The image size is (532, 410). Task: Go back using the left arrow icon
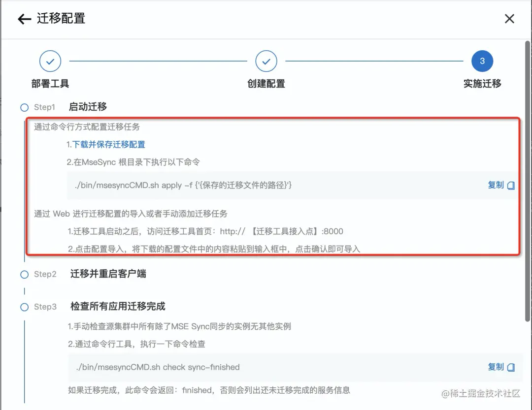24,19
